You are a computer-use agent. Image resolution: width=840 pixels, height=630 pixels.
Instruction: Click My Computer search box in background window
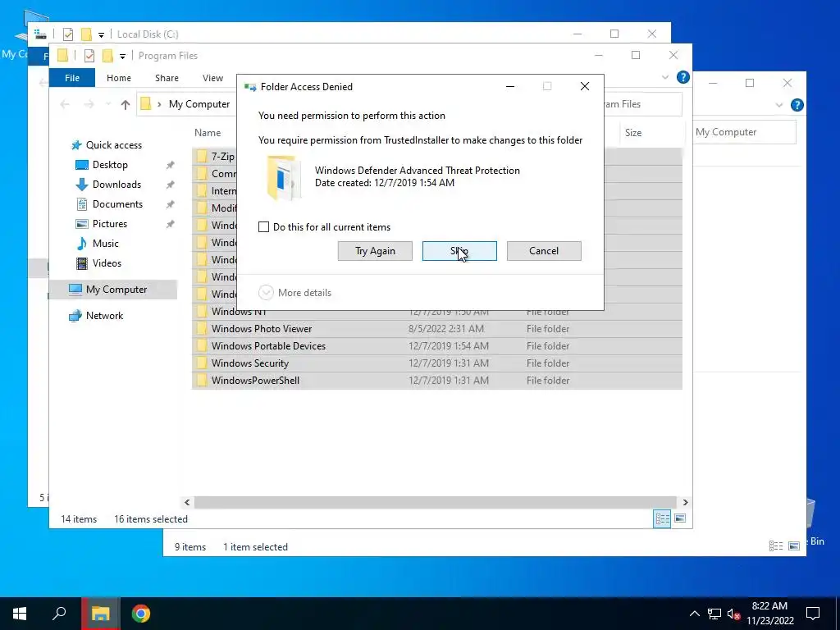pyautogui.click(x=745, y=132)
